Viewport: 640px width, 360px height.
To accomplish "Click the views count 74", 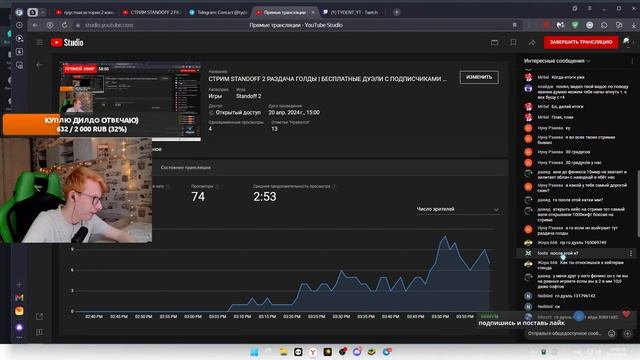I will (x=198, y=197).
